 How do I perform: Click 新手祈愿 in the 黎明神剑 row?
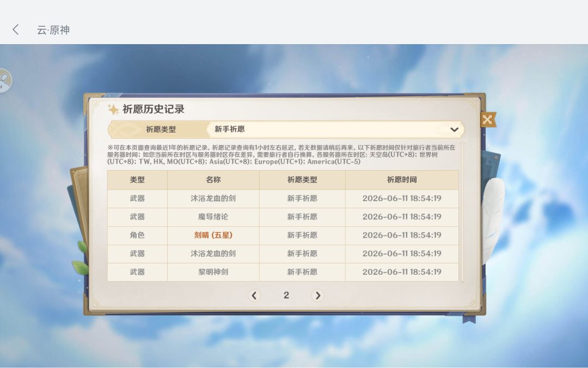(302, 272)
